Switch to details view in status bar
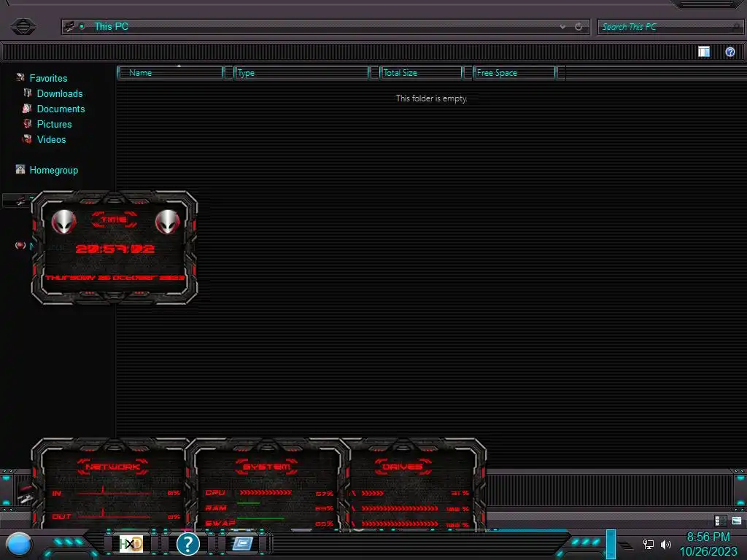747x560 pixels. 720,521
